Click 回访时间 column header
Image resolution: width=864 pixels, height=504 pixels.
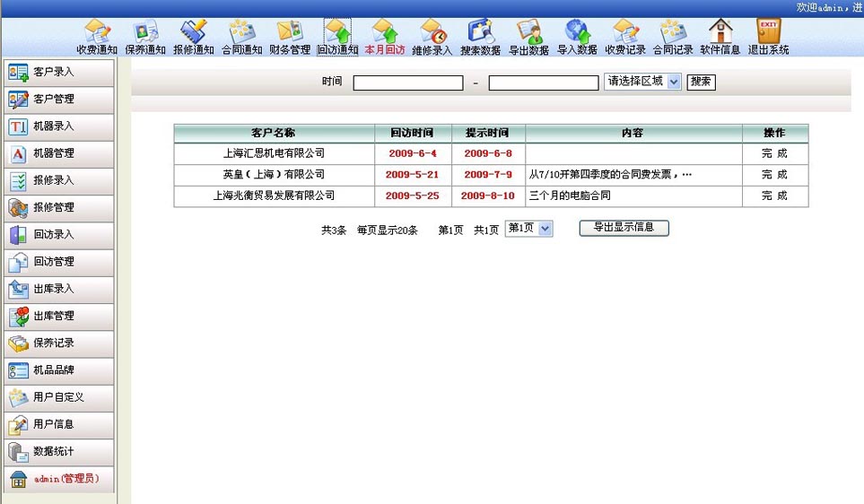coord(412,134)
